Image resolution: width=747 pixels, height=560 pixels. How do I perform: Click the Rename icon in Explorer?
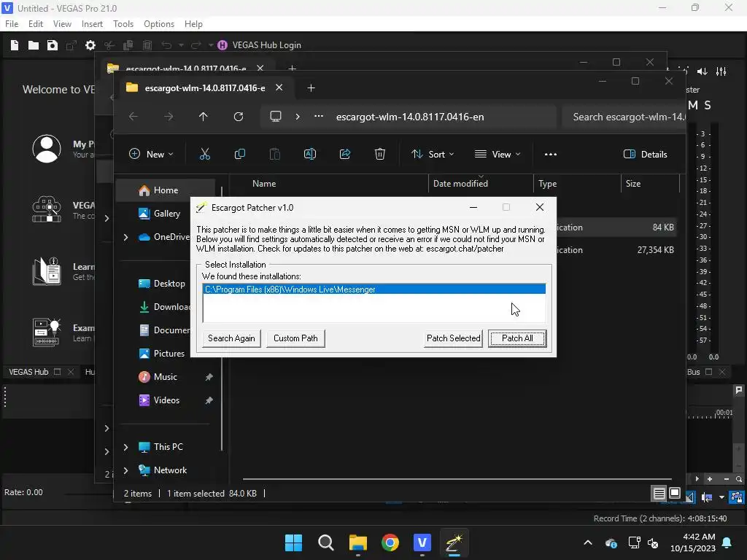pos(309,155)
